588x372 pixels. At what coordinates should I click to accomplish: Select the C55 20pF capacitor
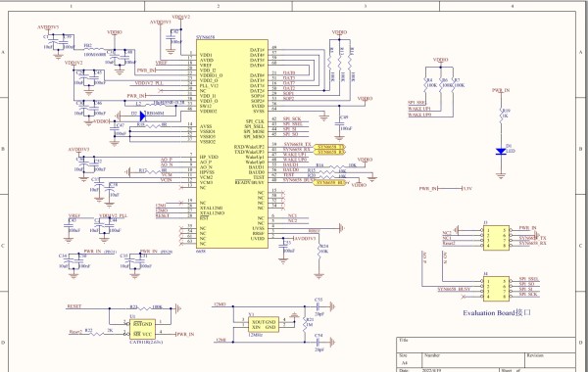coord(318,306)
